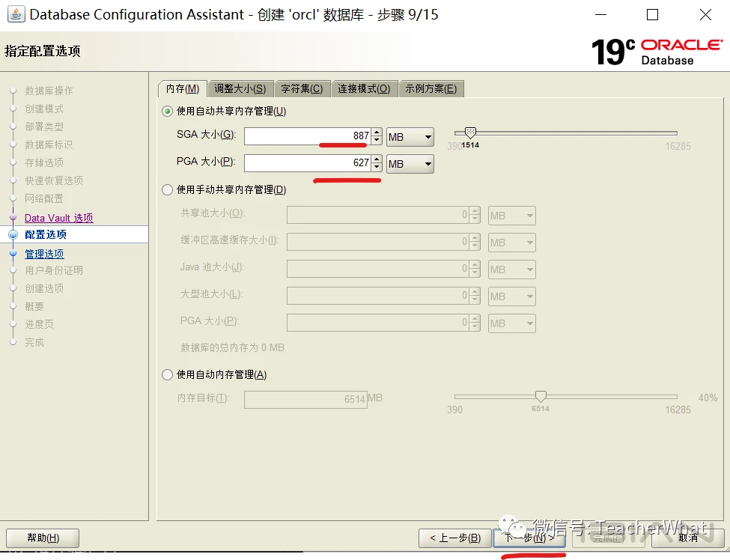Open Java pool size unit dropdown
The height and width of the screenshot is (560, 730).
pos(511,270)
